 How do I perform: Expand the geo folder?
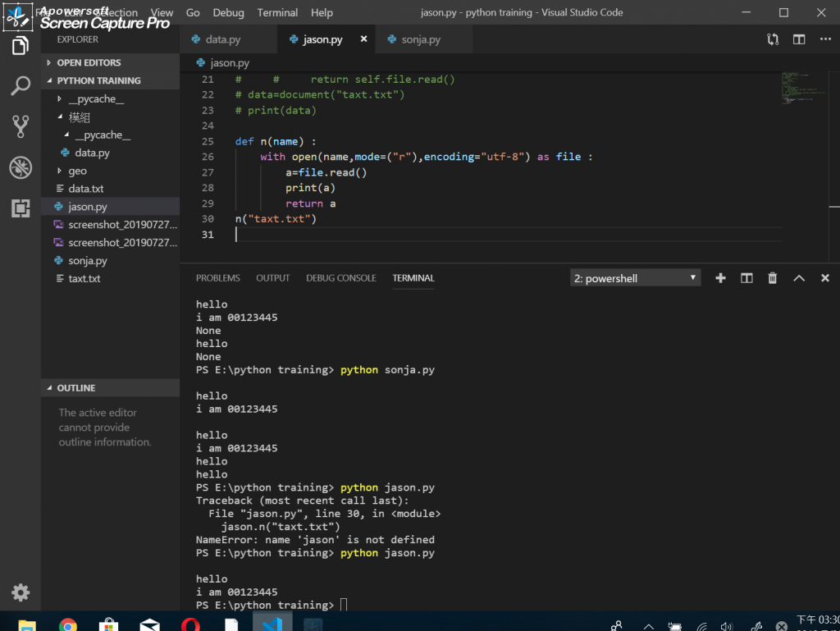pyautogui.click(x=77, y=171)
